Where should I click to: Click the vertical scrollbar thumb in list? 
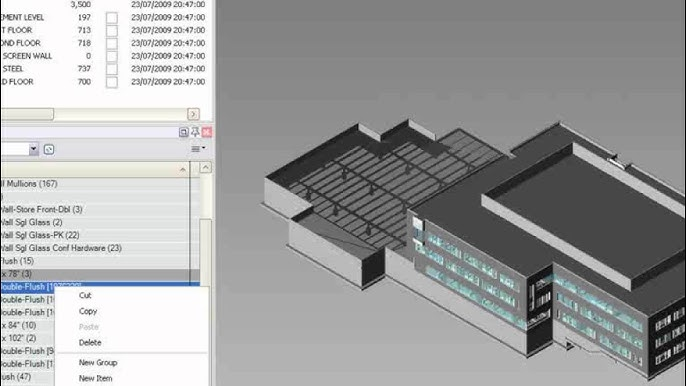pos(206,253)
